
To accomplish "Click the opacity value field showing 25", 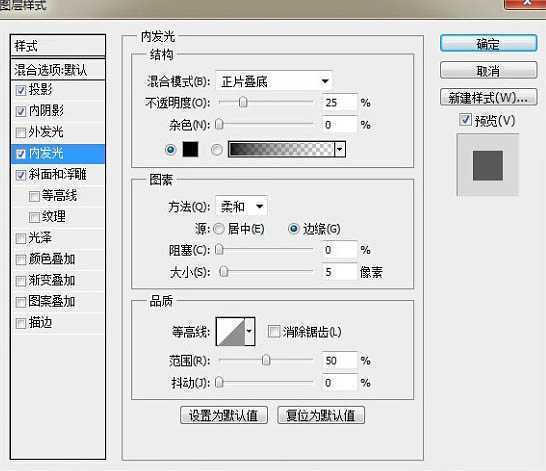I will point(340,103).
